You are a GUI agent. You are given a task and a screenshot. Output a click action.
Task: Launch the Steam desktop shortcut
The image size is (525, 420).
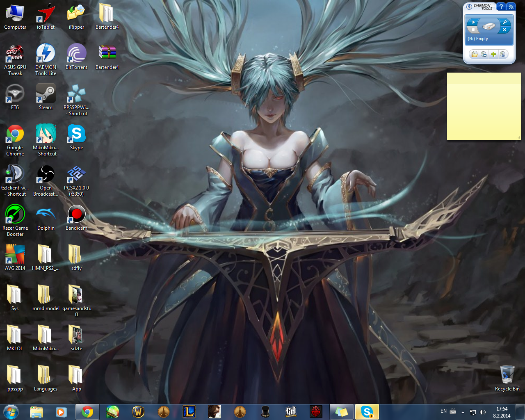[46, 97]
